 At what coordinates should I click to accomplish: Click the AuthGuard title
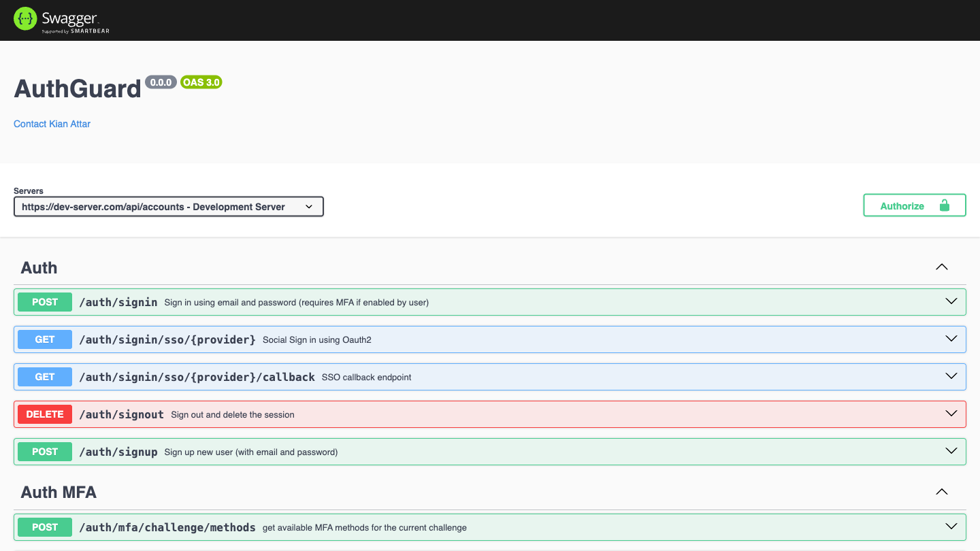click(77, 88)
